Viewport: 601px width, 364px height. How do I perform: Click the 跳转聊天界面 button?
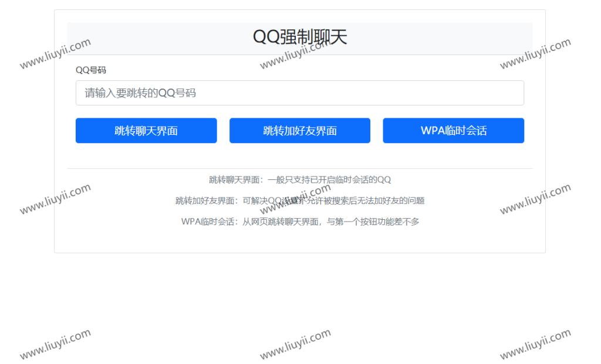pos(146,131)
